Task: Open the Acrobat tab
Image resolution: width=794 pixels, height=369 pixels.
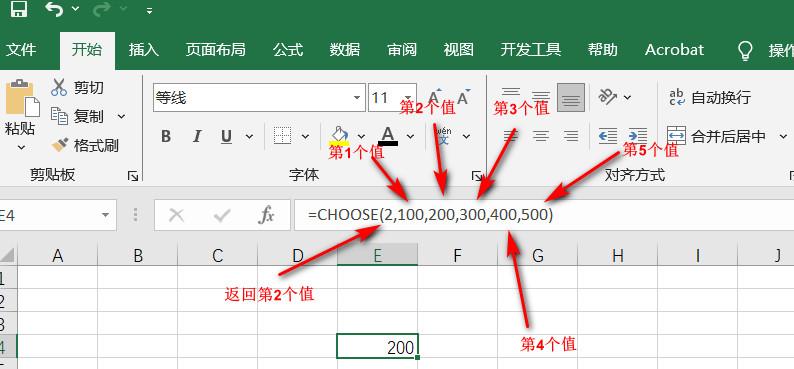Action: point(674,50)
